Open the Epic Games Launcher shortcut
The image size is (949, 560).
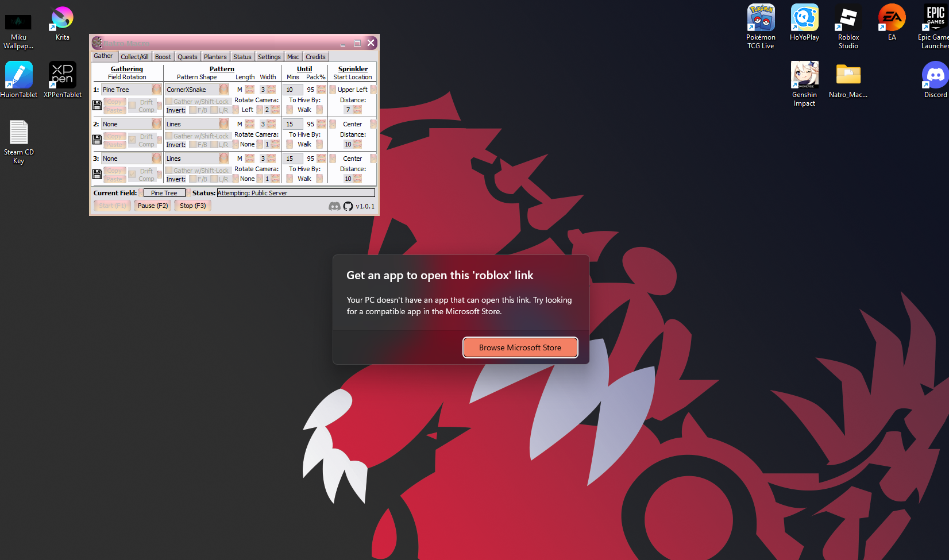[935, 27]
